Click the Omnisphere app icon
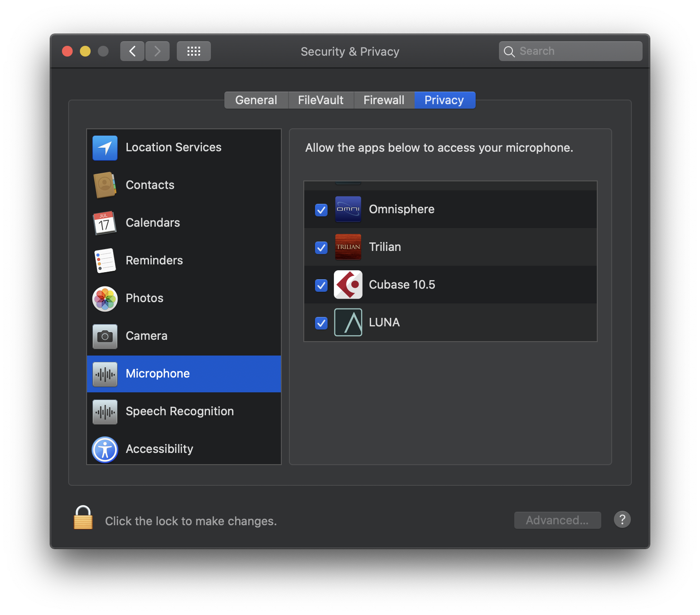 (x=348, y=209)
